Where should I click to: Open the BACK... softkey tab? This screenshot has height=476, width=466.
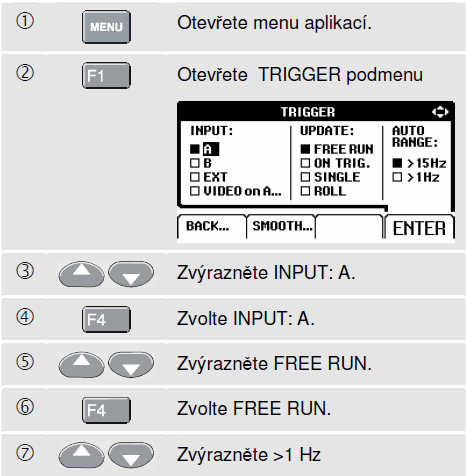click(x=211, y=227)
